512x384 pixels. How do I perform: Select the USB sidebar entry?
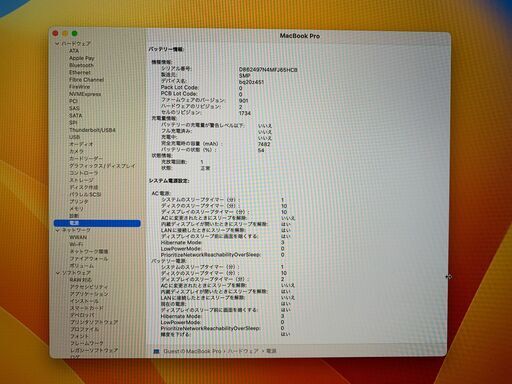click(74, 137)
